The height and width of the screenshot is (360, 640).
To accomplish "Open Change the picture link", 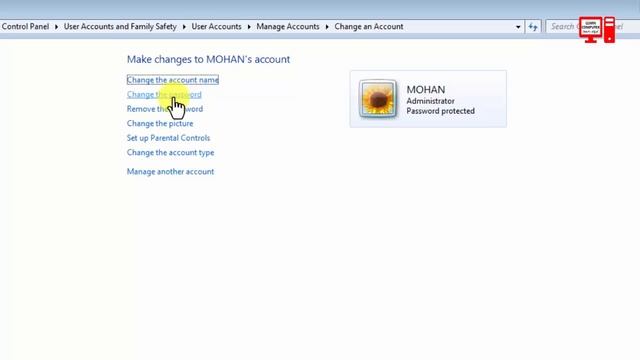I will [x=160, y=123].
